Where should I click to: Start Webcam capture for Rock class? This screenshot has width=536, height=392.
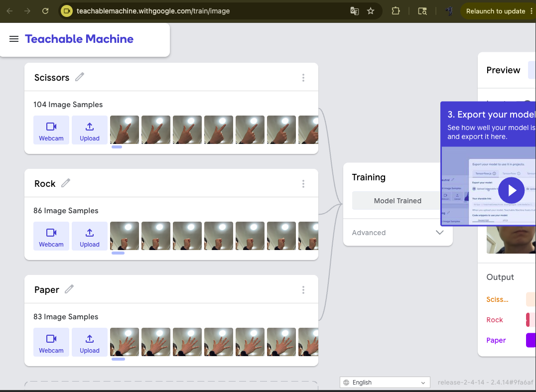click(51, 236)
